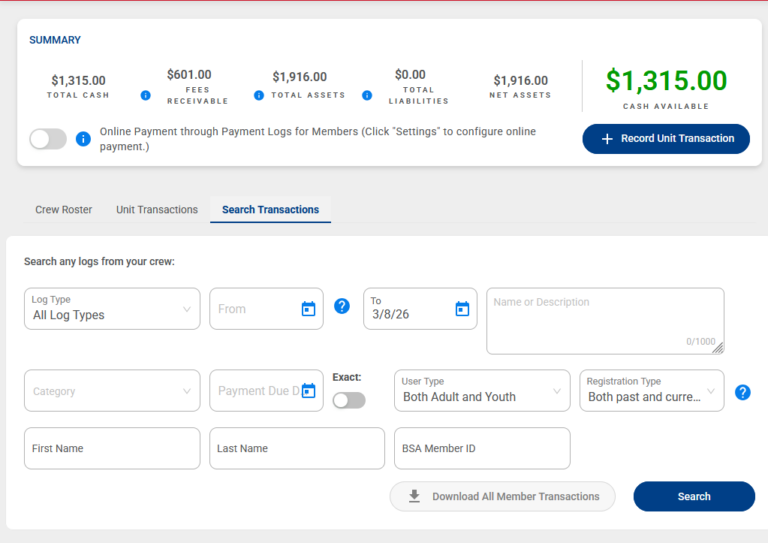Switch to Crew Roster tab
Image resolution: width=768 pixels, height=543 pixels.
[64, 210]
